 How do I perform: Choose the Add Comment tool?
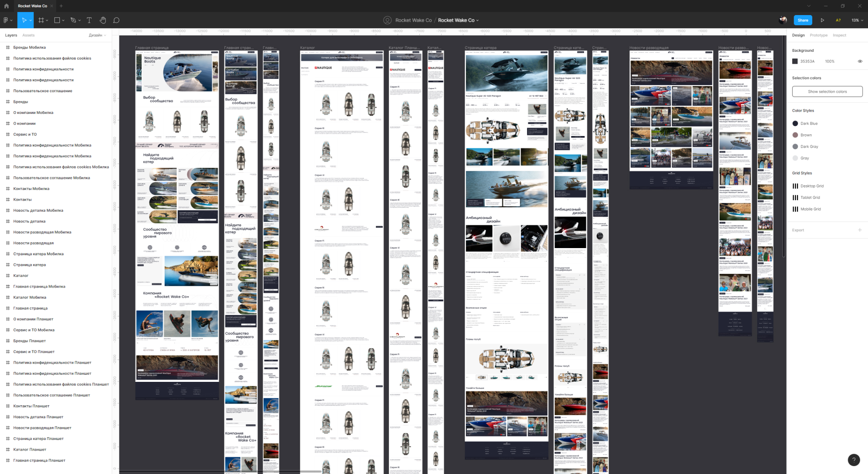point(116,20)
